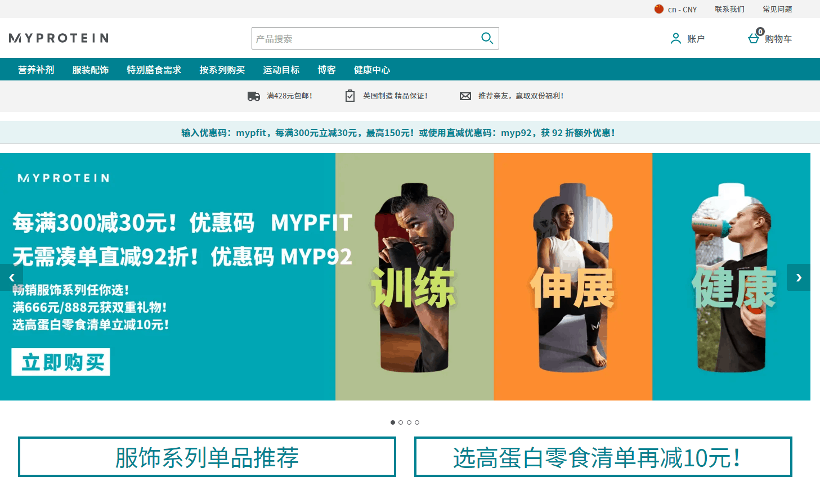Image resolution: width=820 pixels, height=504 pixels.
Task: Click the envelope referral icon
Action: (x=465, y=96)
